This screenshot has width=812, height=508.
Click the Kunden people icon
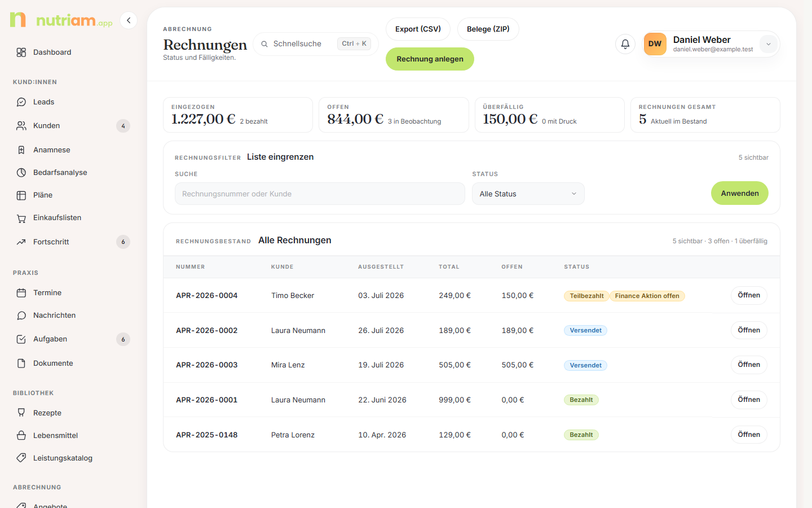tap(21, 126)
